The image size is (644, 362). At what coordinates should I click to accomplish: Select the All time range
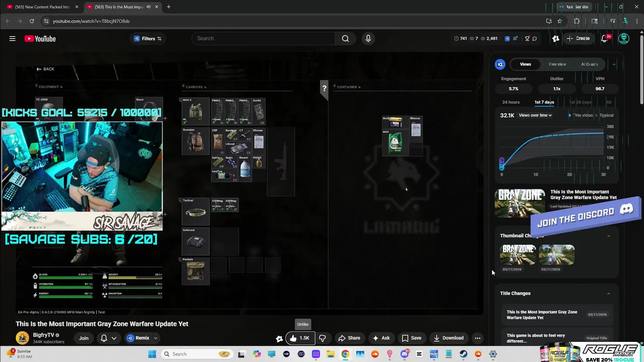tap(609, 102)
